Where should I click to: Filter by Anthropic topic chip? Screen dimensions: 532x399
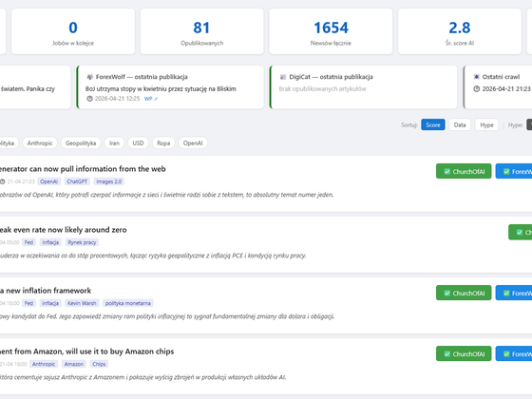coord(40,143)
